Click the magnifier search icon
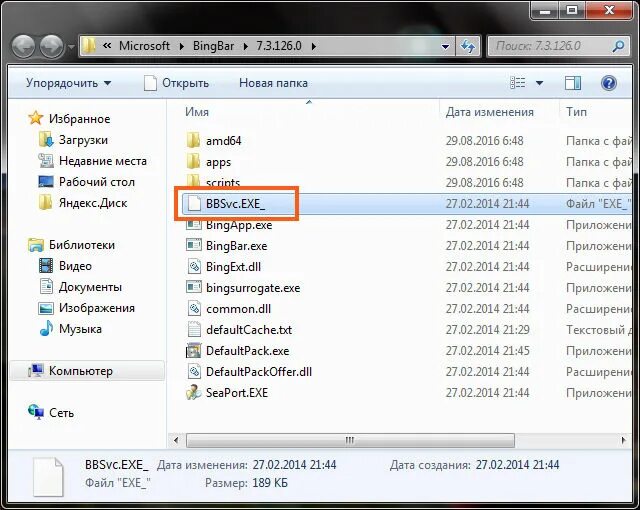Image resolution: width=640 pixels, height=510 pixels. pos(618,46)
